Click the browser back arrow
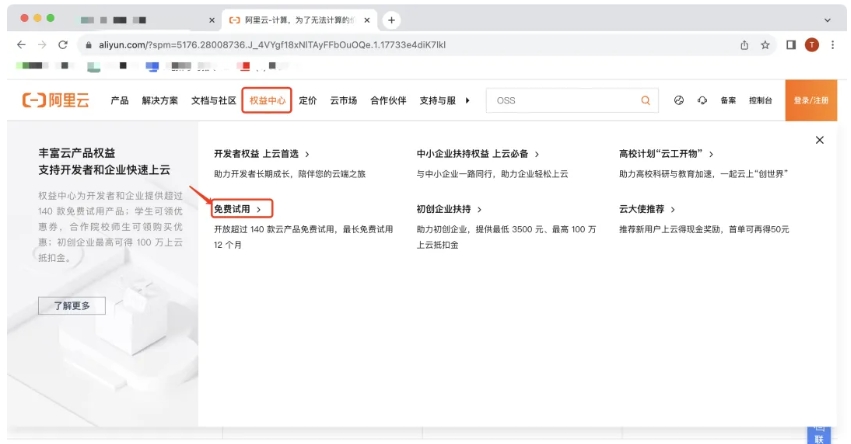The width and height of the screenshot is (851, 444). click(21, 45)
